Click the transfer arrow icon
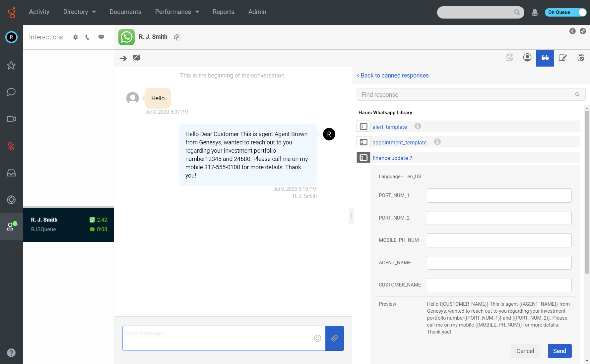This screenshot has height=364, width=590. 123,58
